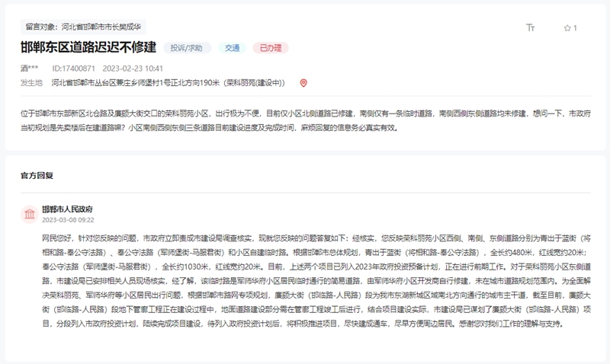Click the 交通 tag

click(233, 48)
